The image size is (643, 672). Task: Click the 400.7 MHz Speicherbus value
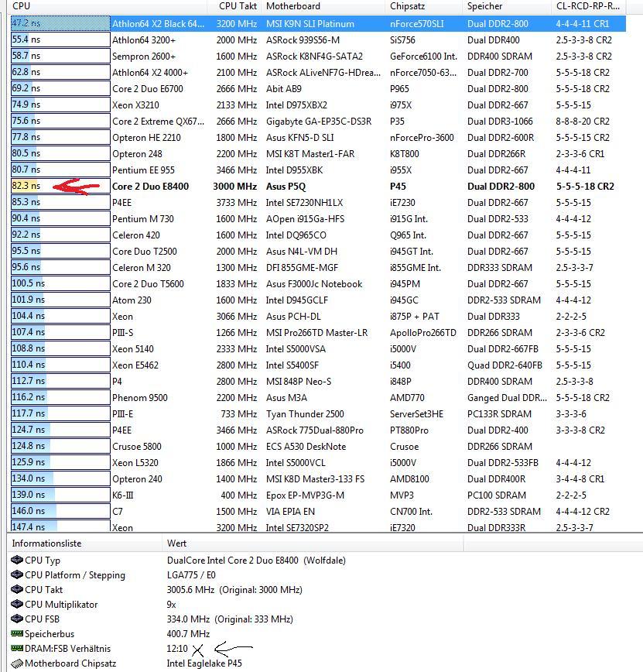point(188,634)
